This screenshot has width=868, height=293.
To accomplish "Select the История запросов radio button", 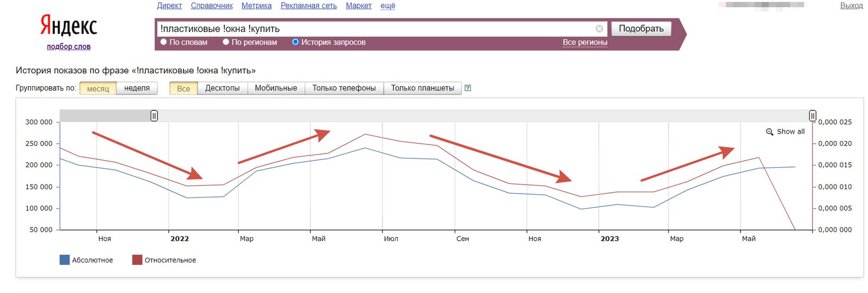I will pyautogui.click(x=295, y=42).
